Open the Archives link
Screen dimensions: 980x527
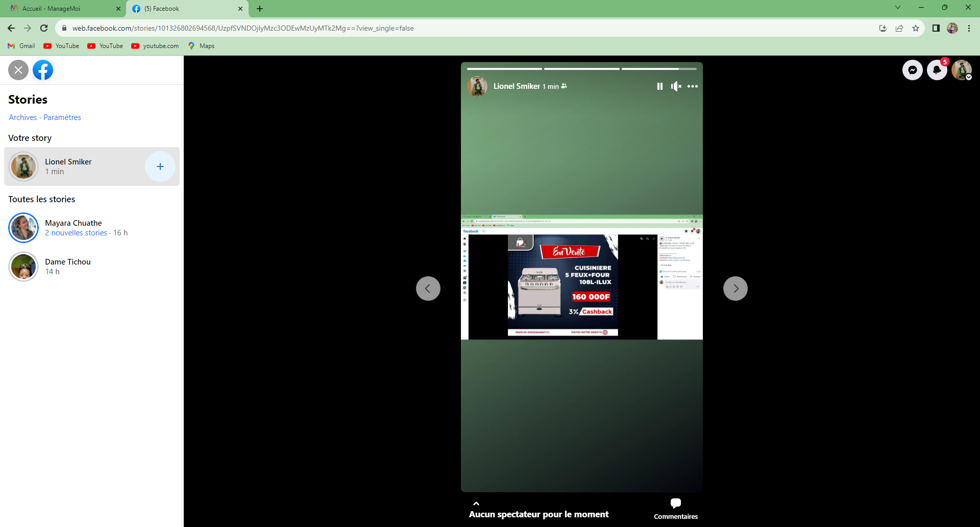point(22,117)
